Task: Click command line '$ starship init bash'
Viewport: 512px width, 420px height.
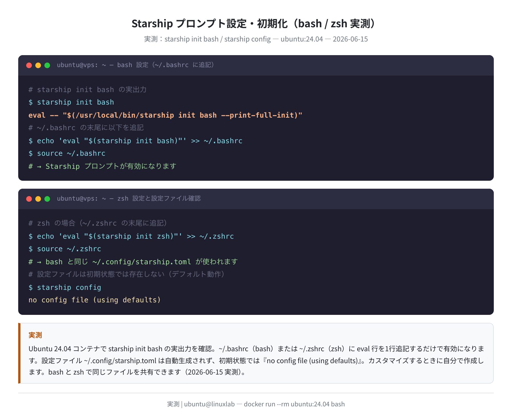Action: pos(71,102)
